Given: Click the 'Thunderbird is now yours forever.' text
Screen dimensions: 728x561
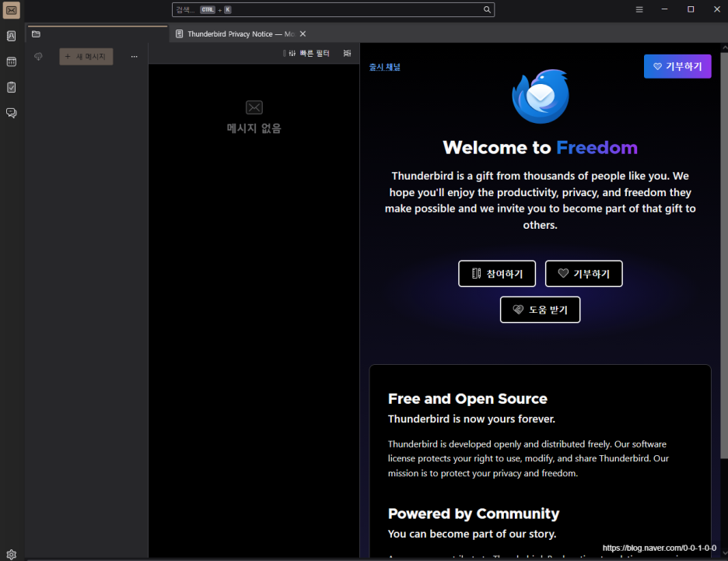Looking at the screenshot, I should [471, 419].
